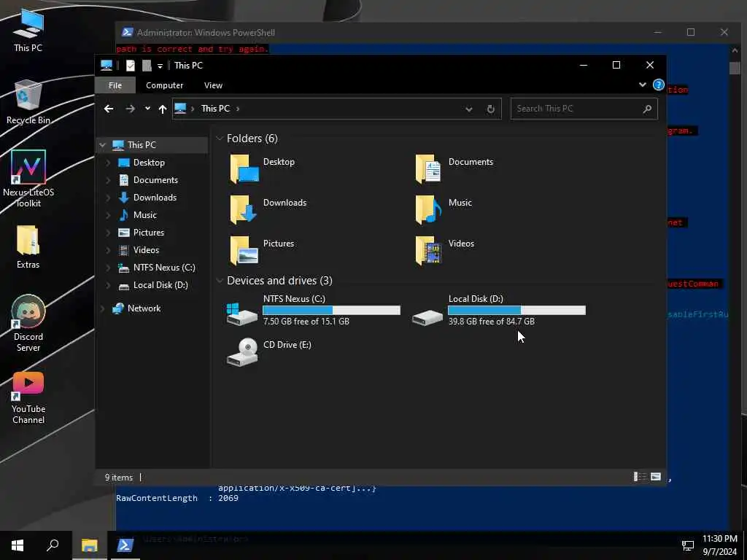Screen dimensions: 747x560
Task: Click the PowerShell window scrollbar thumb
Action: 735,68
